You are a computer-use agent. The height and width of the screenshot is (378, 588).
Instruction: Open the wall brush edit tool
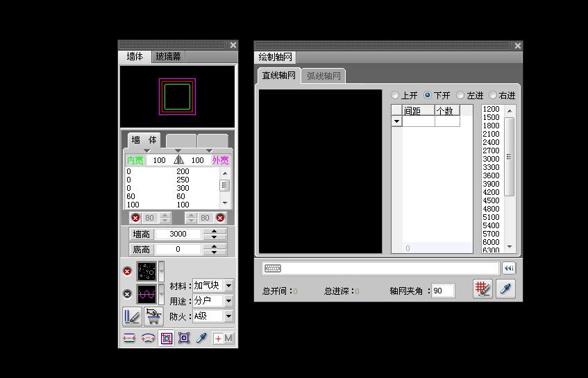click(x=132, y=316)
